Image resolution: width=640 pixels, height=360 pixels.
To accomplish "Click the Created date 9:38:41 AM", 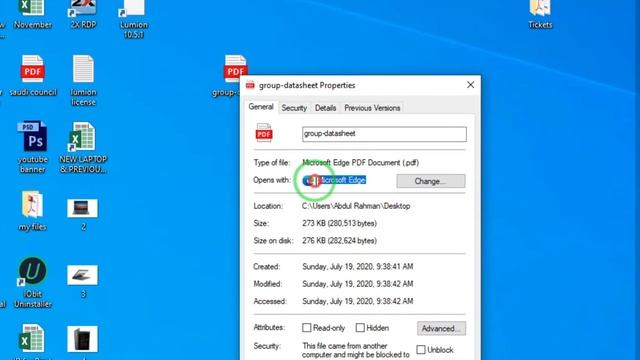I will [x=358, y=267].
